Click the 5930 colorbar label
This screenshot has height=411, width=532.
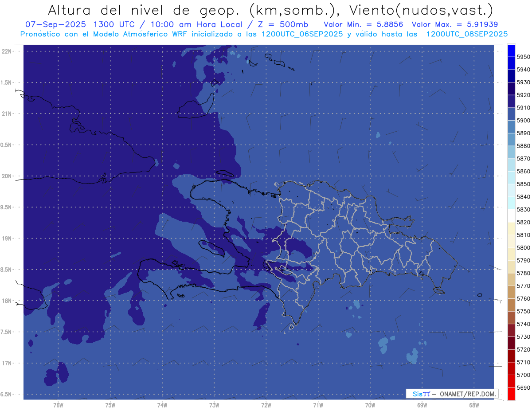523,82
